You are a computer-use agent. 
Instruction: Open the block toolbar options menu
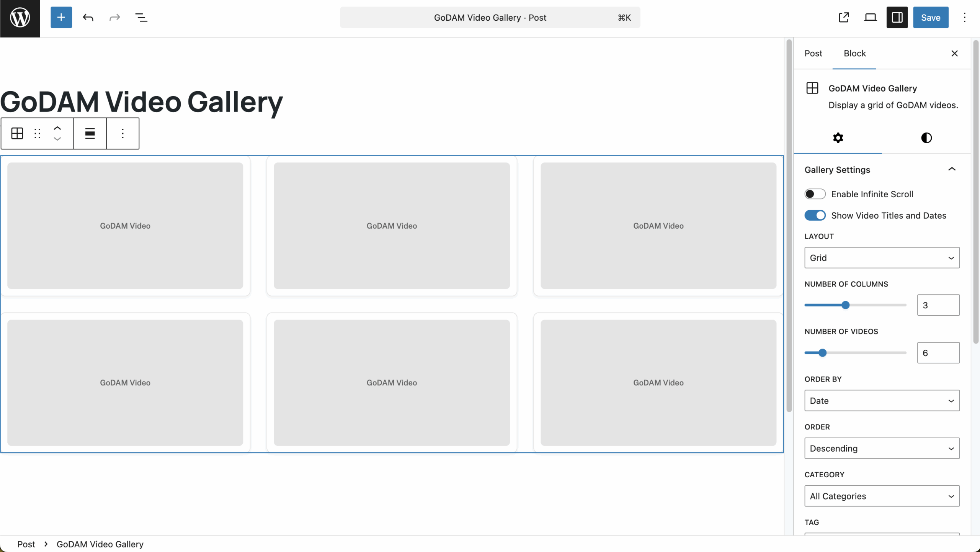[x=122, y=133]
